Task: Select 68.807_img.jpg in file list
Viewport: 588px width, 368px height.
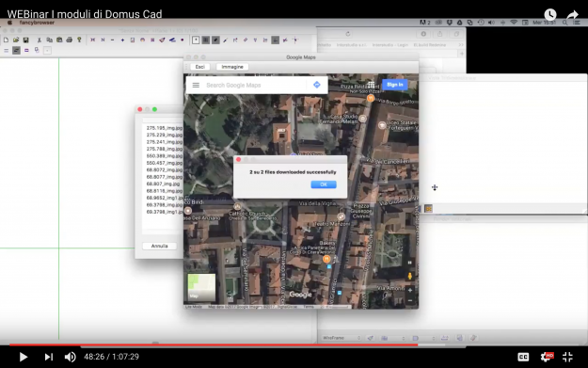Action: coord(163,184)
